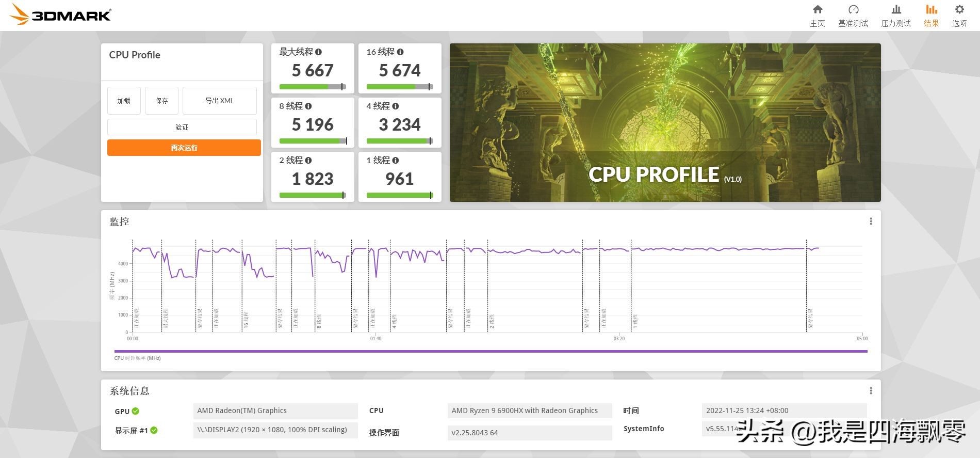Go to the 主页 home icon
Screen dimensions: 980x458
point(818,9)
